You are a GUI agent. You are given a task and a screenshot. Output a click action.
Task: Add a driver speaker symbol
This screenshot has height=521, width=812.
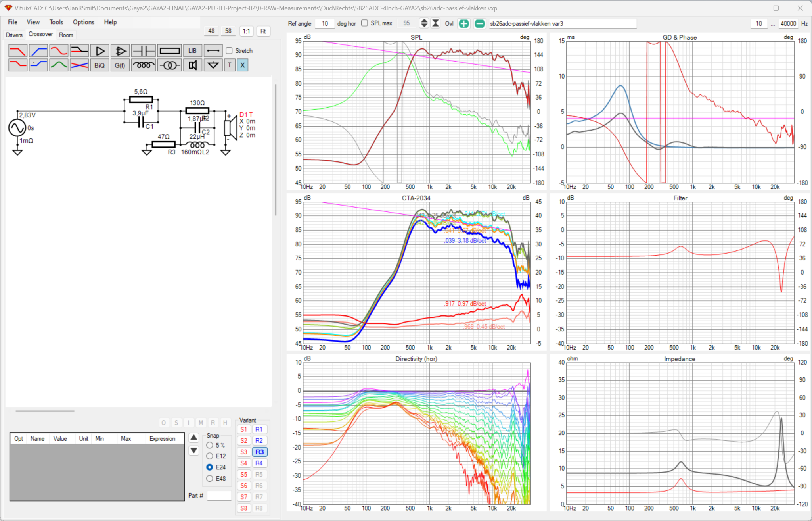click(x=192, y=65)
